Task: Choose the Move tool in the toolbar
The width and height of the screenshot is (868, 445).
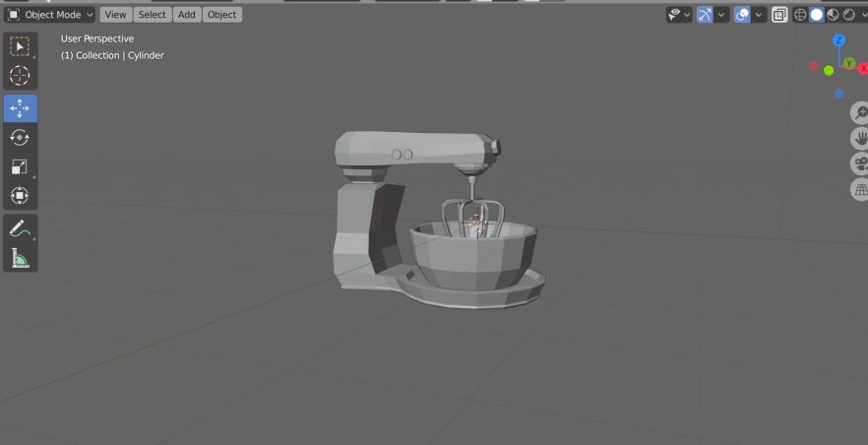Action: click(x=20, y=108)
